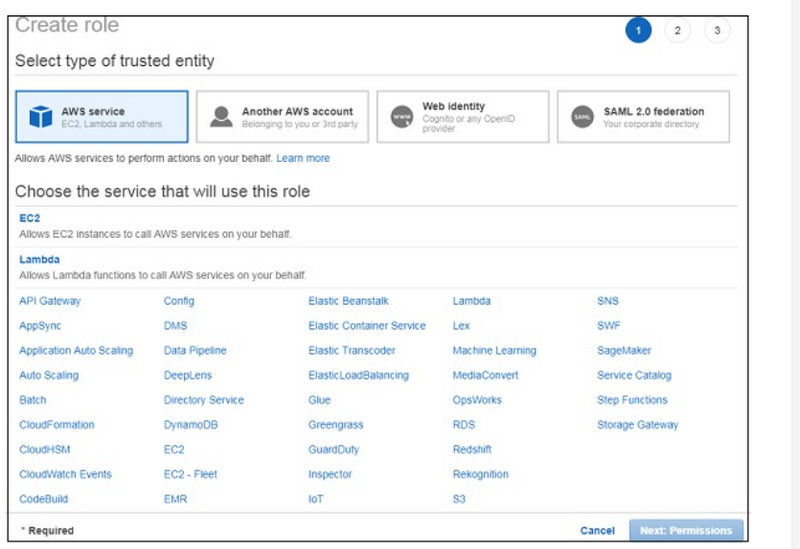Click the SAML 2.0 federation icon

(583, 117)
